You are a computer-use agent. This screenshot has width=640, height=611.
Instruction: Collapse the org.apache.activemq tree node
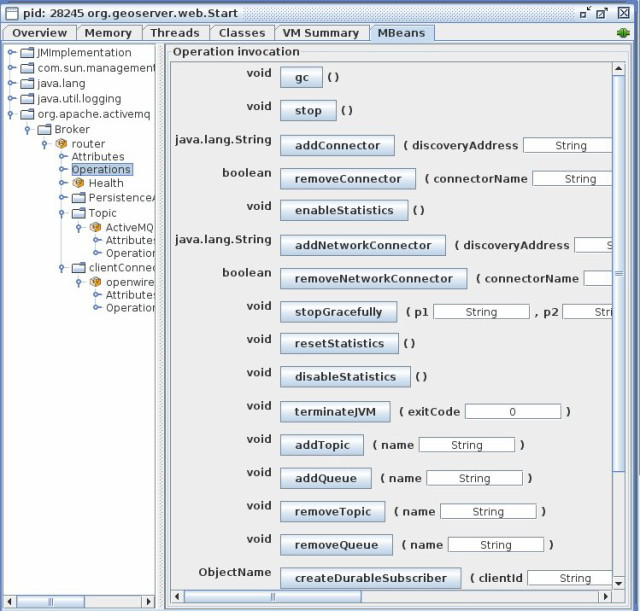click(x=12, y=115)
